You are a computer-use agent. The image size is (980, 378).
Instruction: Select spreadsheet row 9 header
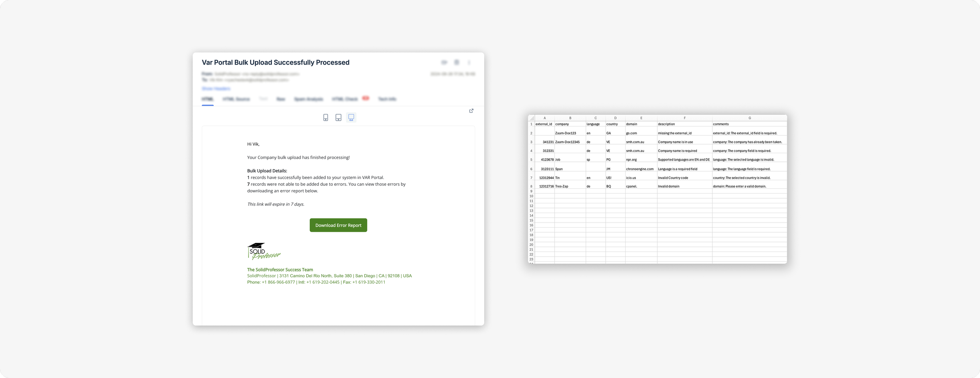click(532, 191)
